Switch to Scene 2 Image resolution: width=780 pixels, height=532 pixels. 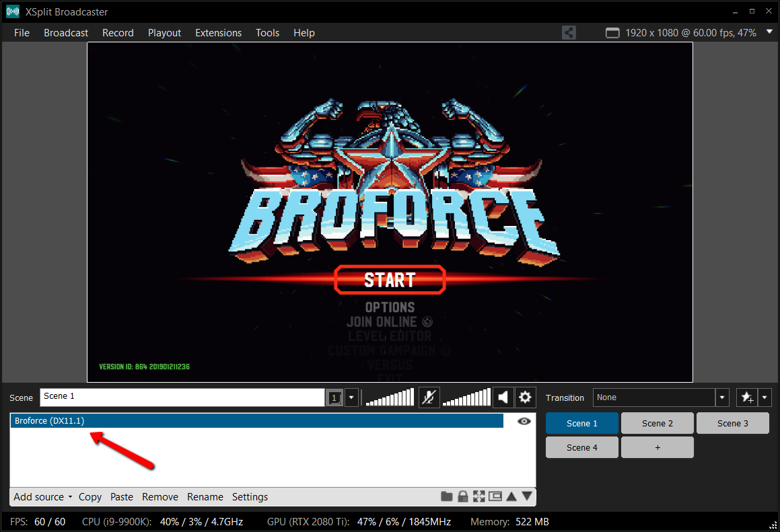[x=657, y=423]
